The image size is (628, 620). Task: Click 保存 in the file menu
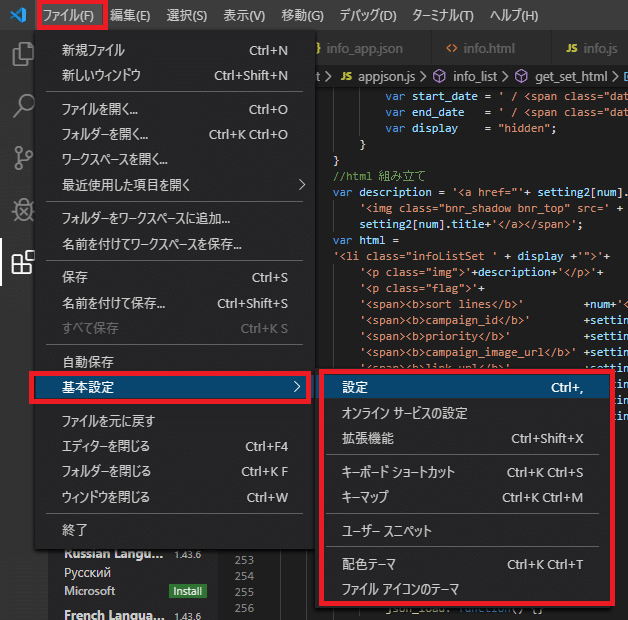point(175,278)
